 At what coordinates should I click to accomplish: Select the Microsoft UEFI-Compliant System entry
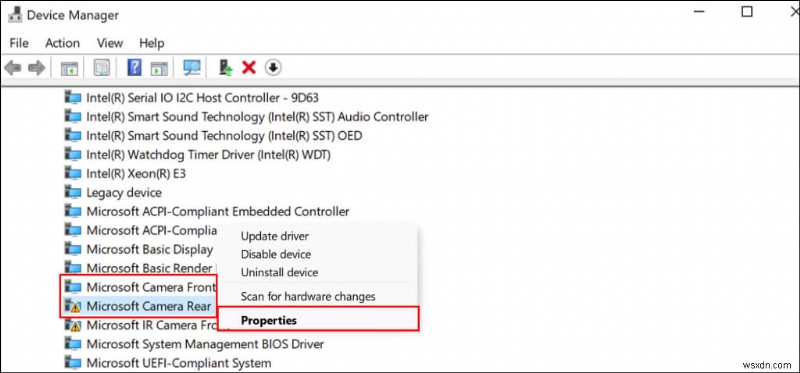pyautogui.click(x=179, y=363)
